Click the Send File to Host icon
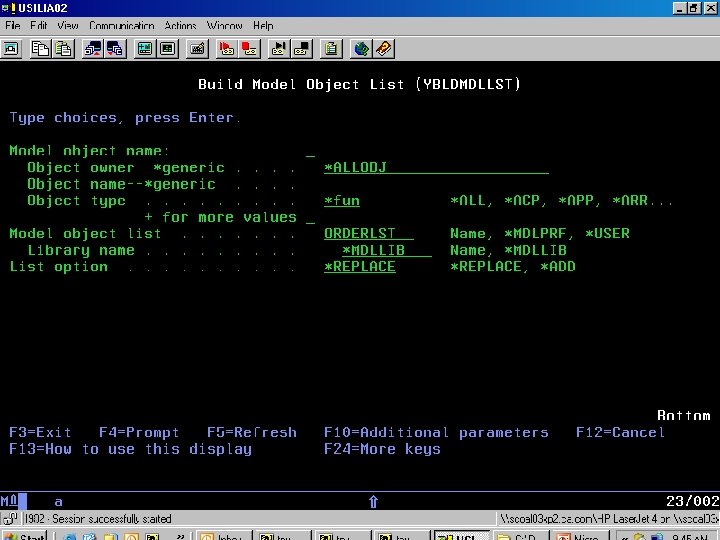The height and width of the screenshot is (540, 720). pyautogui.click(x=93, y=49)
